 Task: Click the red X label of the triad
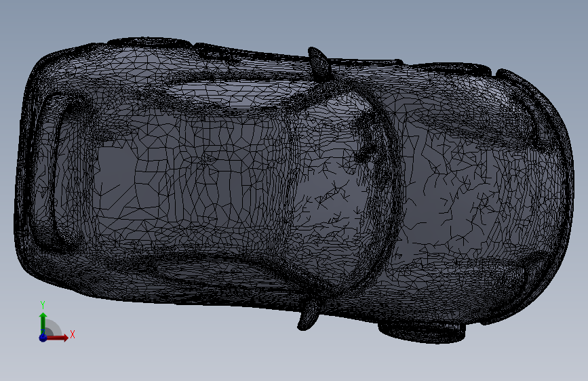pos(73,334)
